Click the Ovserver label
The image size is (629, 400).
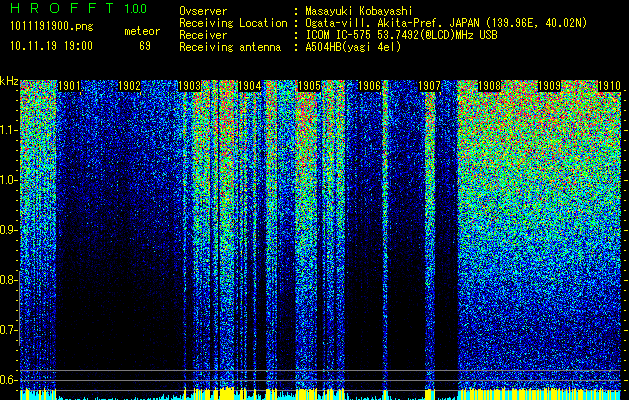[203, 11]
